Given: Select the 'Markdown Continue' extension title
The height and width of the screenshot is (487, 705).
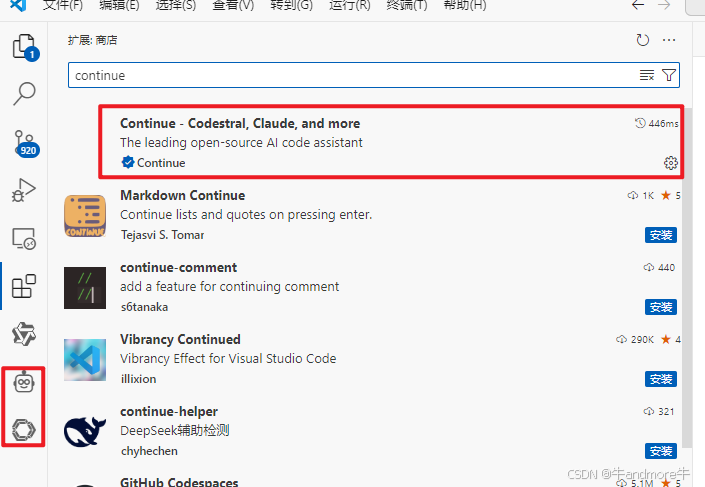Looking at the screenshot, I should coord(183,195).
